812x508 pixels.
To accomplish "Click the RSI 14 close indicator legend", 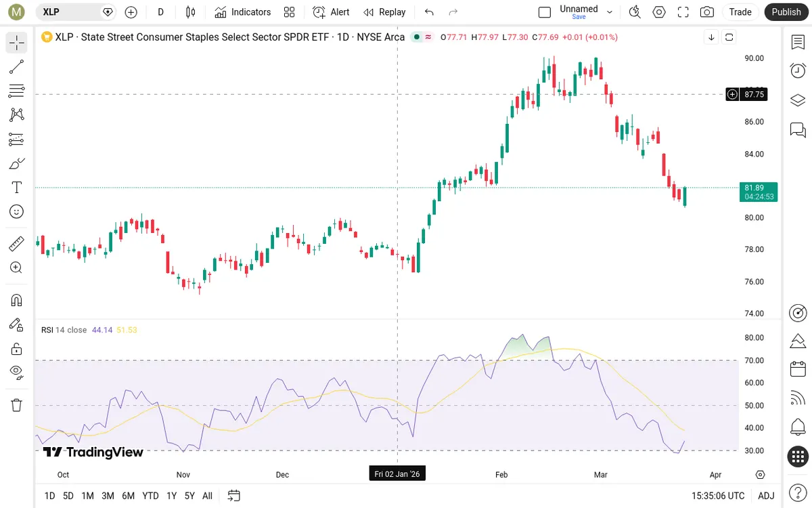I will click(64, 330).
